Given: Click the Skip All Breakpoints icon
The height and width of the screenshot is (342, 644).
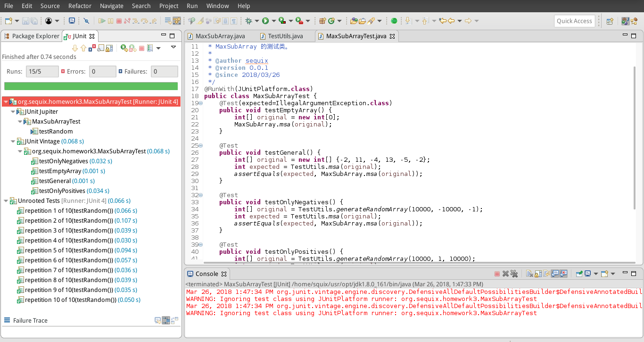Looking at the screenshot, I should (x=86, y=21).
